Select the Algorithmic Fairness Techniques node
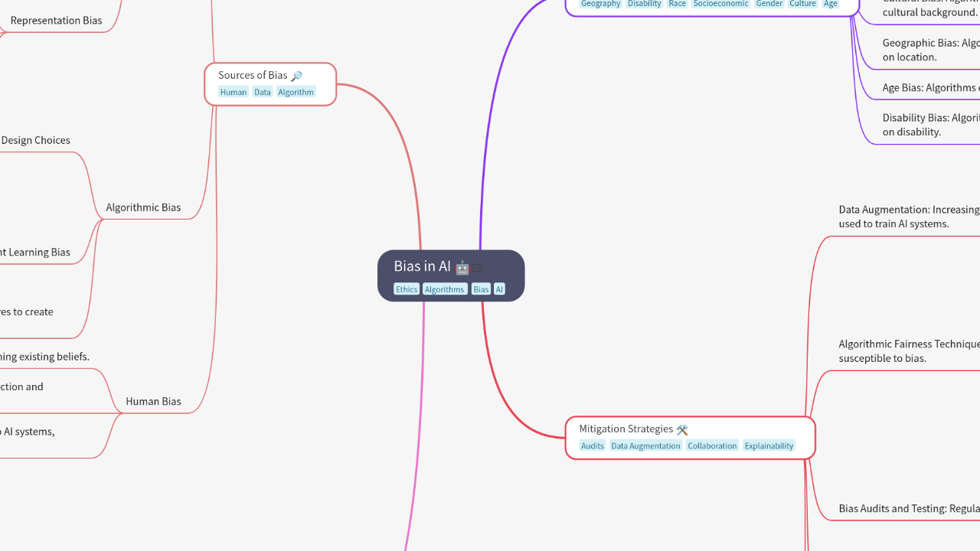Screen dimensions: 980x551 tap(910, 351)
